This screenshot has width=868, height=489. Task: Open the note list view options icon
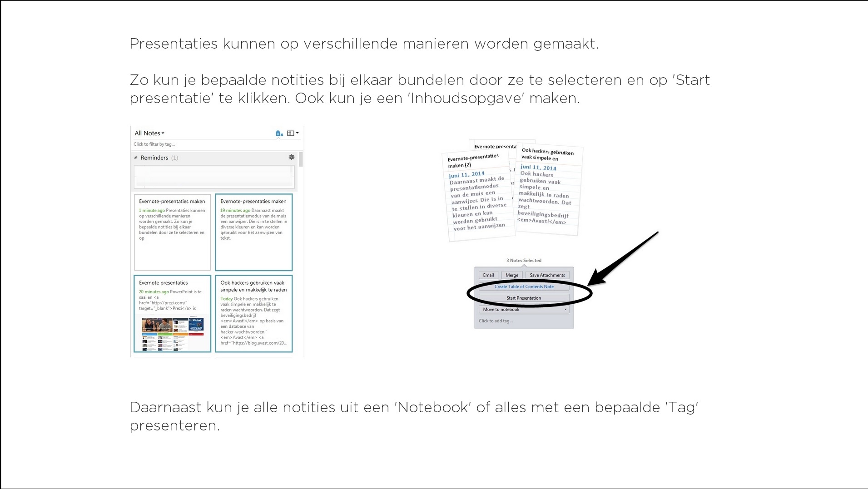293,133
